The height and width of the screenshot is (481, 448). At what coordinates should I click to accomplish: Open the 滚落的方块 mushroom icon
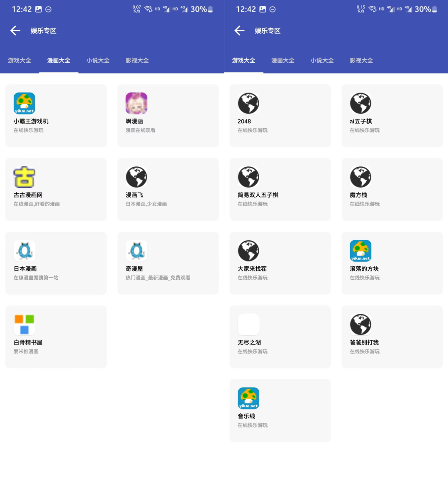[x=360, y=250]
